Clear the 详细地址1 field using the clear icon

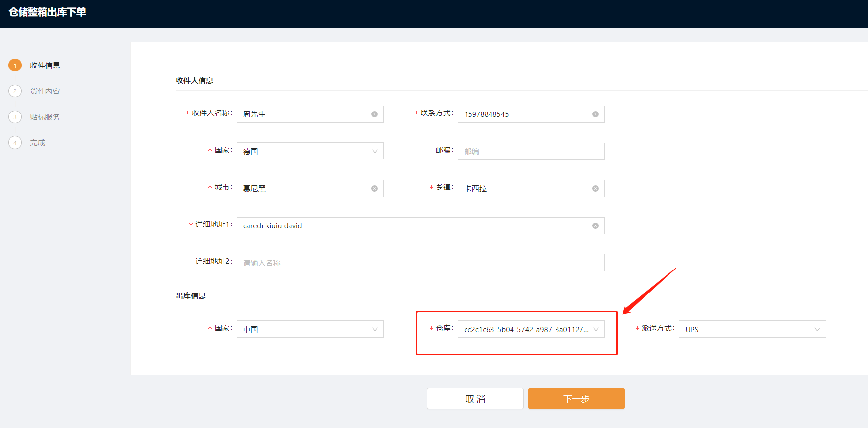(x=595, y=226)
